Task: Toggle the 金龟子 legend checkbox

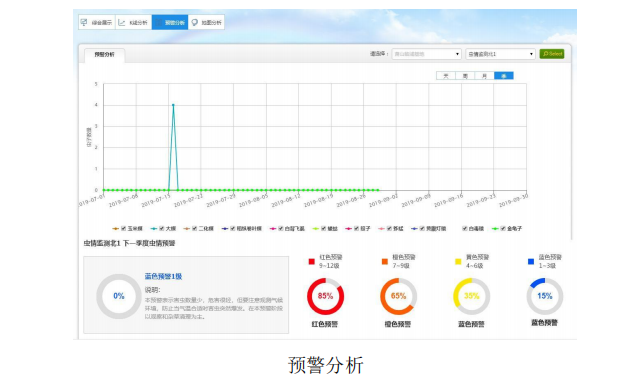Action: point(503,229)
